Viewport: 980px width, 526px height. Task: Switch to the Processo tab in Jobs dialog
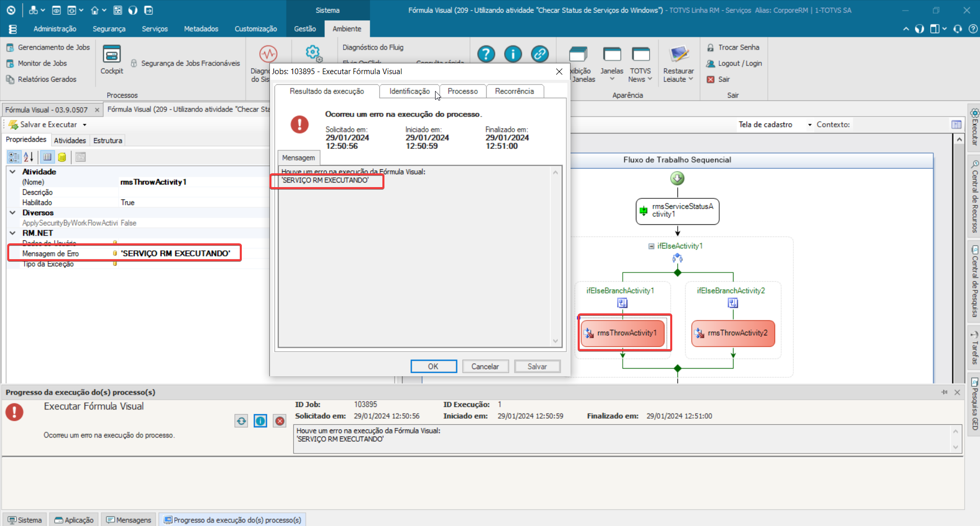[463, 91]
